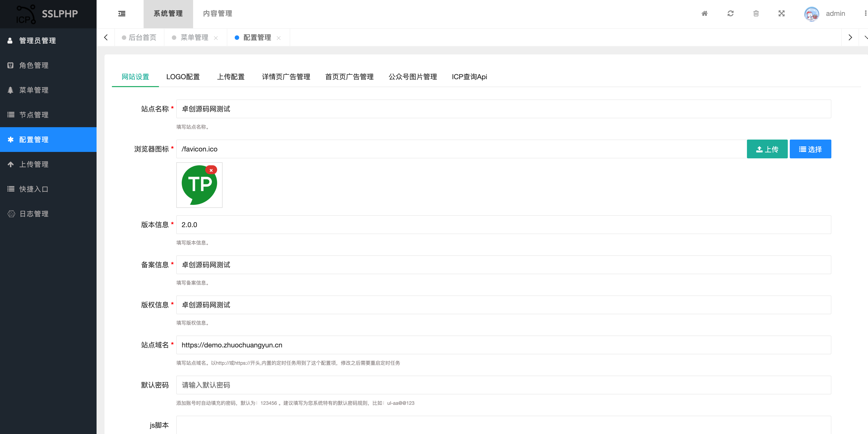The width and height of the screenshot is (868, 434).
Task: Switch to the 后台首页 page tab
Action: pos(139,37)
